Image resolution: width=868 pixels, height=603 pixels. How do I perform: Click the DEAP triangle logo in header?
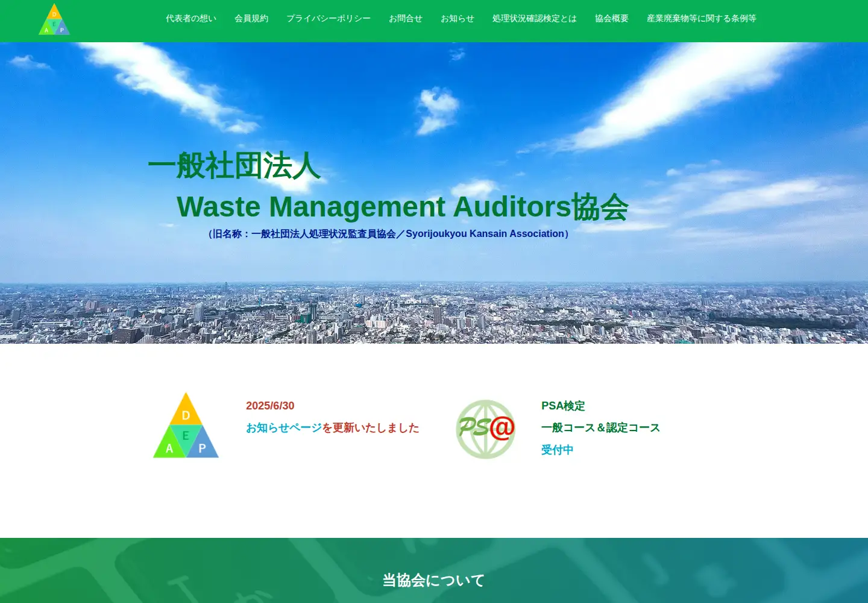[54, 19]
